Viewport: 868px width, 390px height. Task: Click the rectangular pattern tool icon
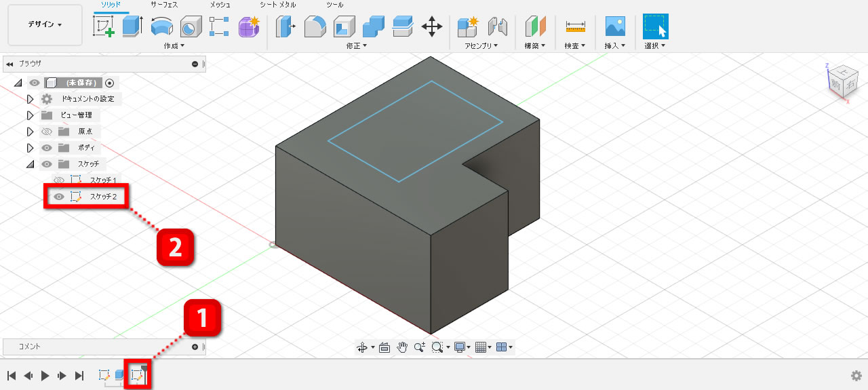coord(219,26)
